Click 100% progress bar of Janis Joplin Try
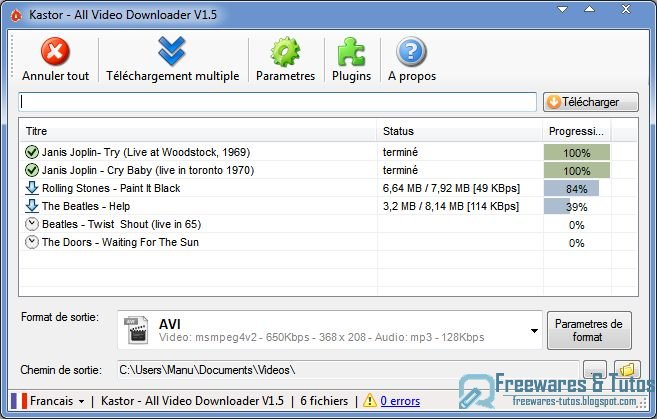Viewport: 657px width, 419px height. coord(577,153)
